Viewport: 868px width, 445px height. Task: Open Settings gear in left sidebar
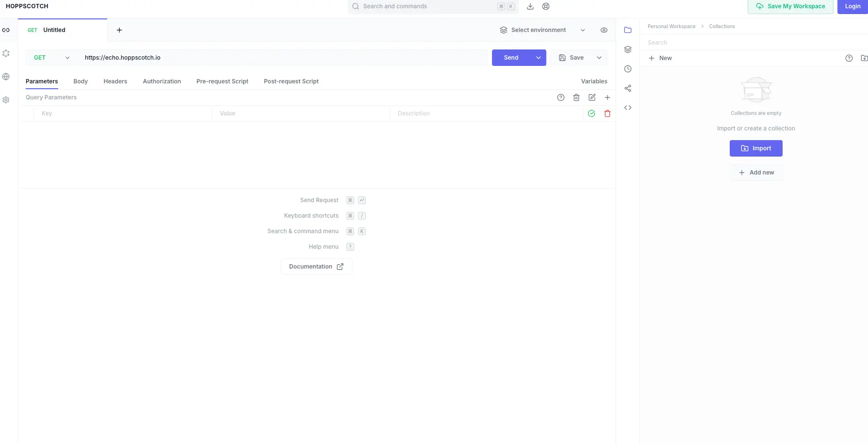[x=6, y=100]
